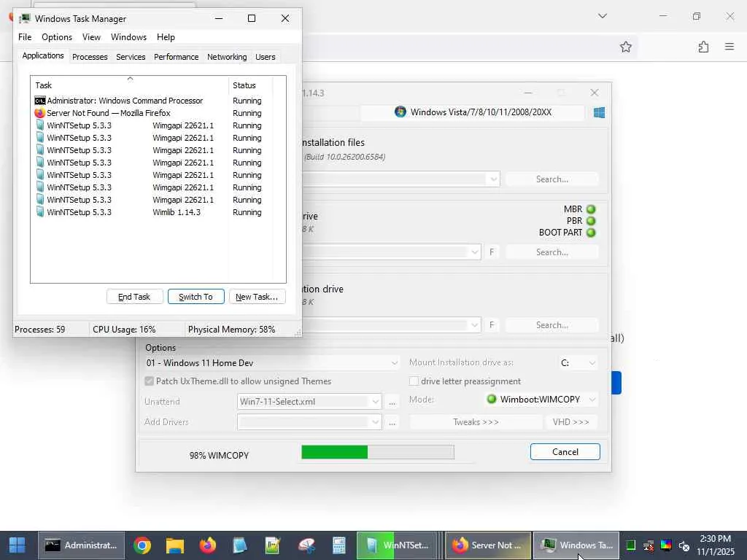The height and width of the screenshot is (560, 747).
Task: Launch Google Chrome from the taskbar
Action: (x=142, y=545)
